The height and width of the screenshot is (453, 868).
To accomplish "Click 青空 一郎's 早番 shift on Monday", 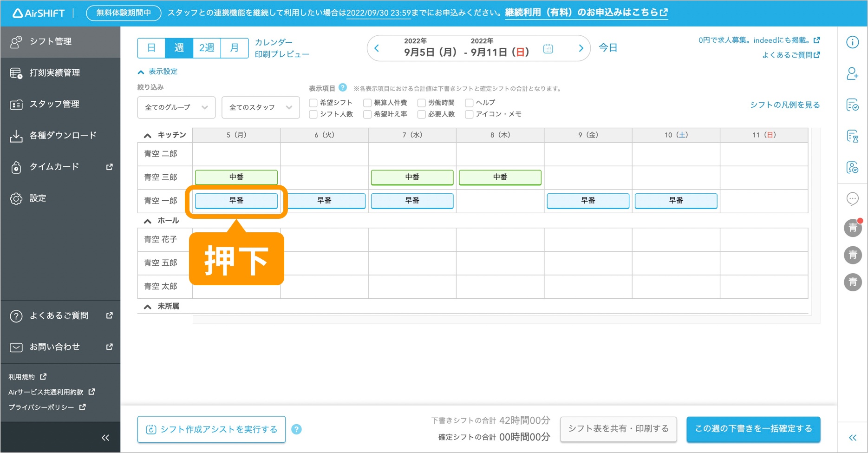I will tap(236, 201).
